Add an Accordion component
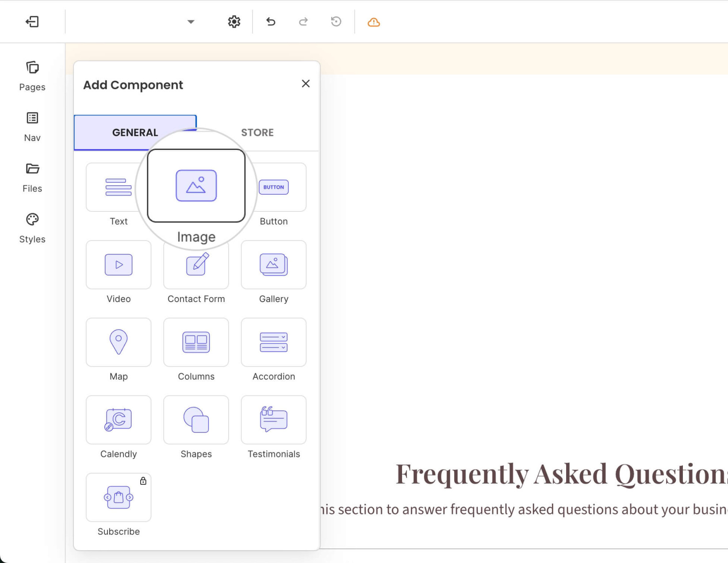 pyautogui.click(x=274, y=342)
